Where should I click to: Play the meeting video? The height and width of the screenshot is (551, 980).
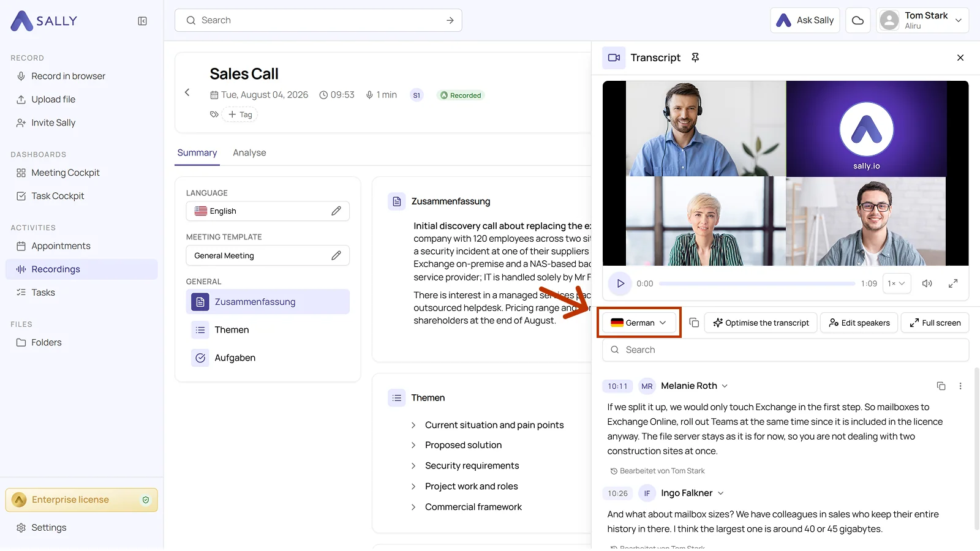click(620, 283)
